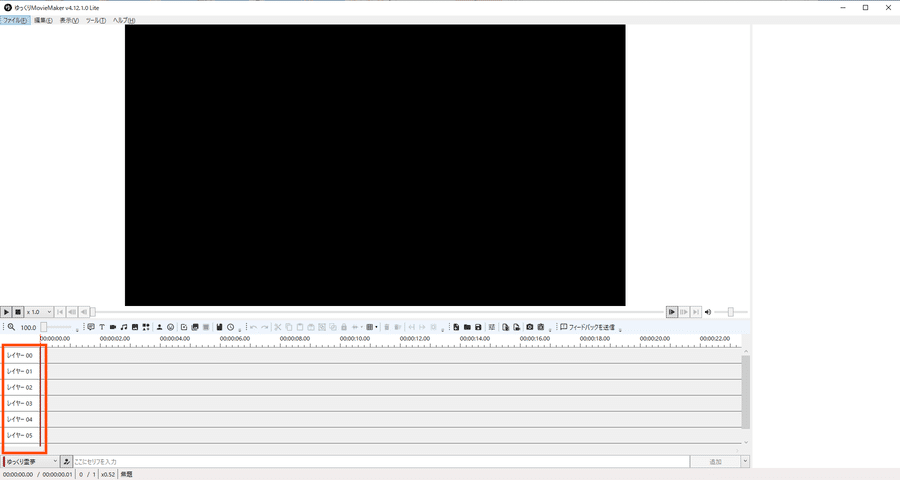The height and width of the screenshot is (480, 900).
Task: Select the レイヤー 05 layer header
Action: point(22,436)
